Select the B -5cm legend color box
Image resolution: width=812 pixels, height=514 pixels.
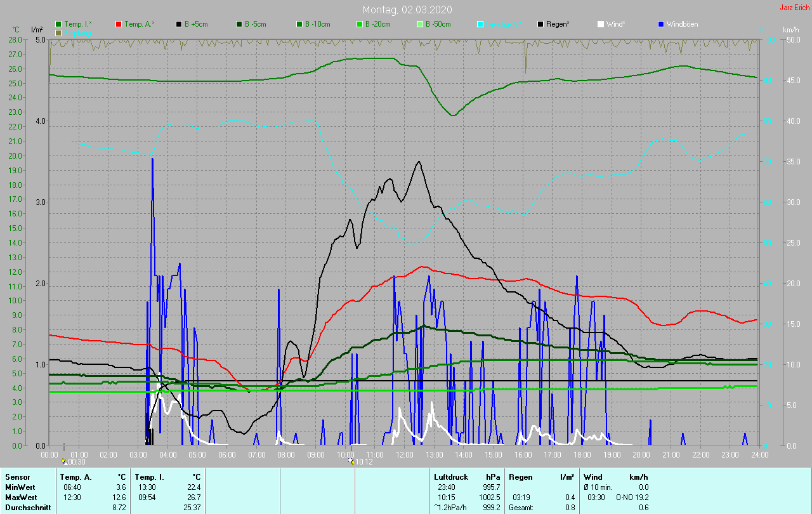pyautogui.click(x=239, y=24)
